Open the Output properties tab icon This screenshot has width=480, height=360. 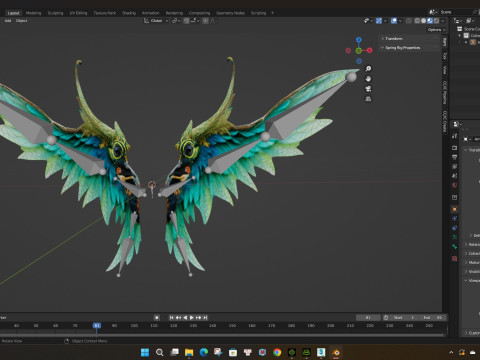click(x=455, y=157)
